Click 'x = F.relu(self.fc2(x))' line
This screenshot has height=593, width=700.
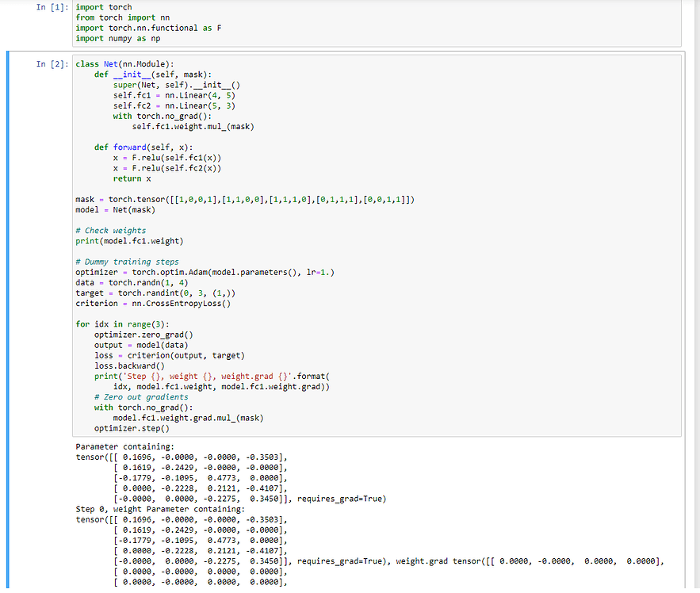(167, 168)
